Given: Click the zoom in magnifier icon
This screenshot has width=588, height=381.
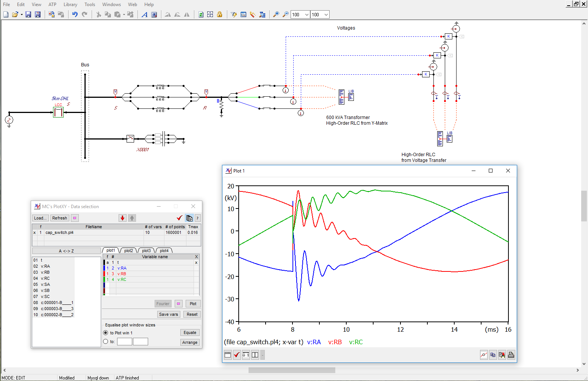Looking at the screenshot, I should tap(276, 14).
